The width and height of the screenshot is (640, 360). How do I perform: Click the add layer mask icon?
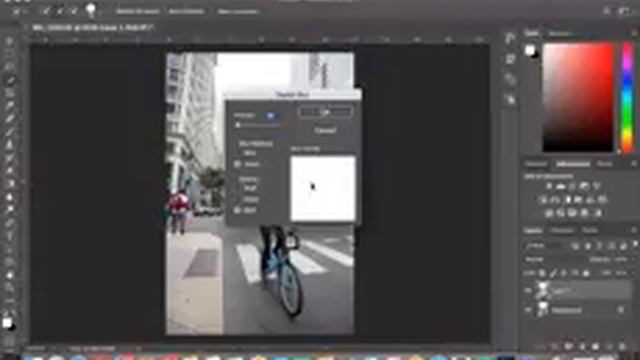coord(569,347)
